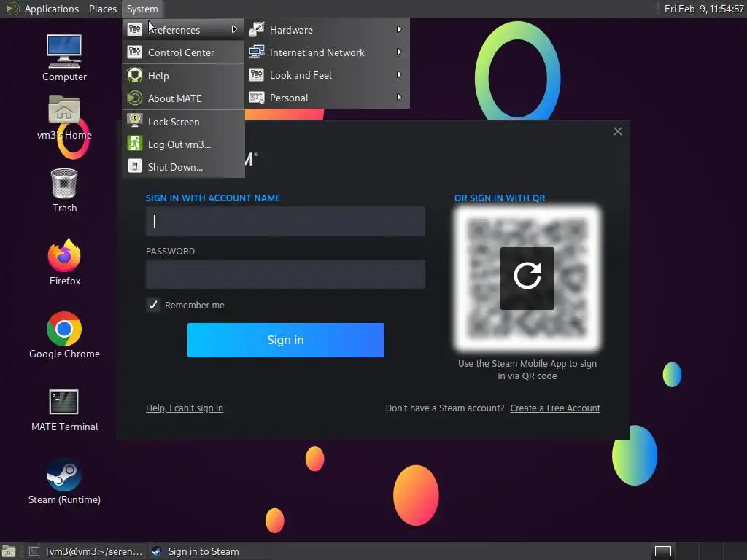This screenshot has height=560, width=747.
Task: Select About MATE menu entry
Action: tap(183, 98)
